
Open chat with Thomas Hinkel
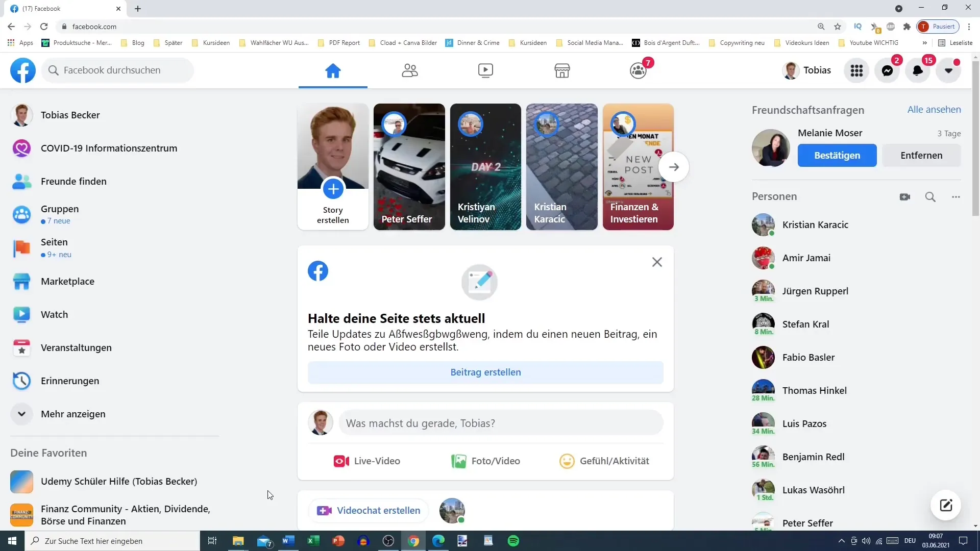[856, 391]
